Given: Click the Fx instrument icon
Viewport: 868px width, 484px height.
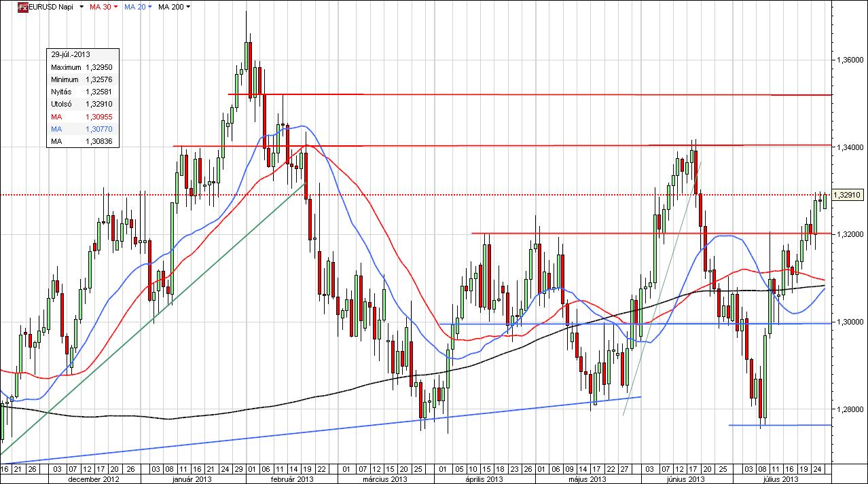Looking at the screenshot, I should tap(22, 6).
